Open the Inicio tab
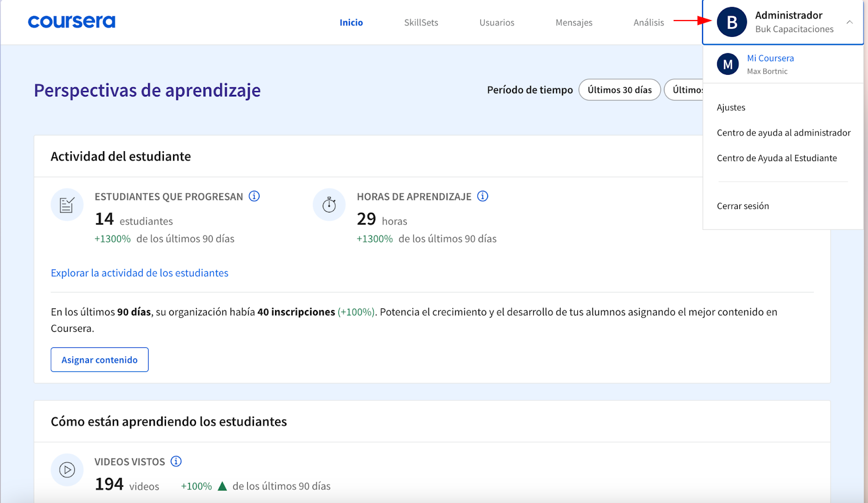 (x=351, y=23)
